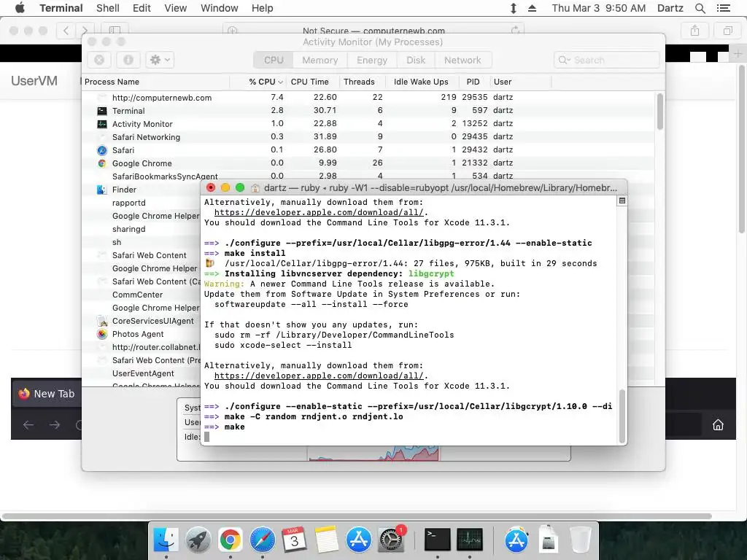
Task: Open App Store downloads stack beside Trash
Action: (x=516, y=540)
